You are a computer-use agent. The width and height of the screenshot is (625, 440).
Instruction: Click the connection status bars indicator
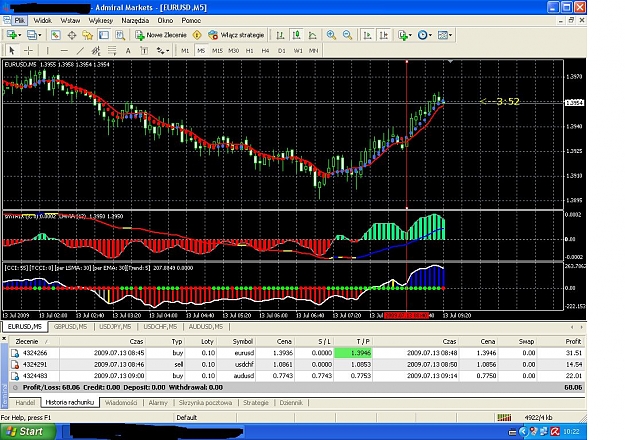(504, 418)
